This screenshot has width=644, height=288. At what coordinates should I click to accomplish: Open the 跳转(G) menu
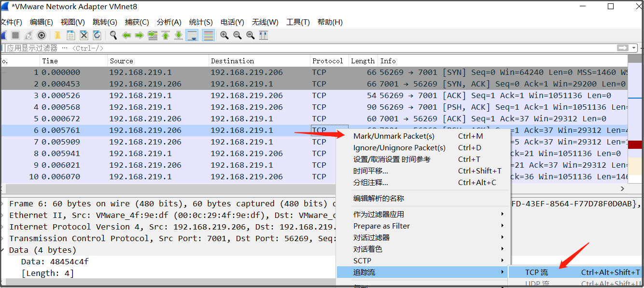[105, 22]
